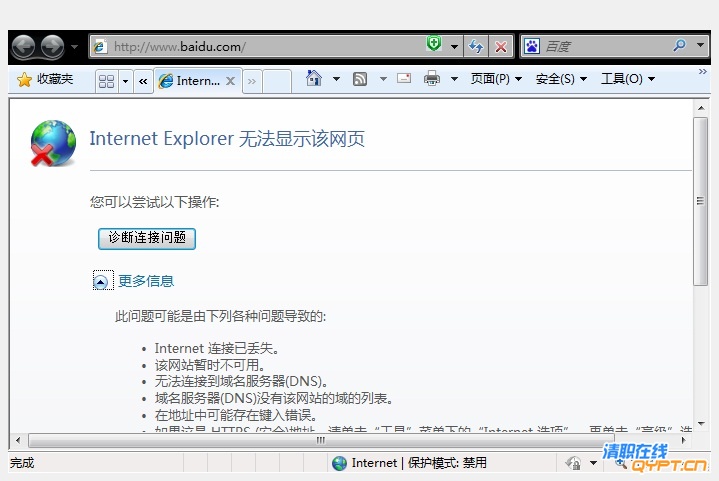Click the 更多信息 link text
Viewport: 719px width, 481px height.
[x=146, y=281]
